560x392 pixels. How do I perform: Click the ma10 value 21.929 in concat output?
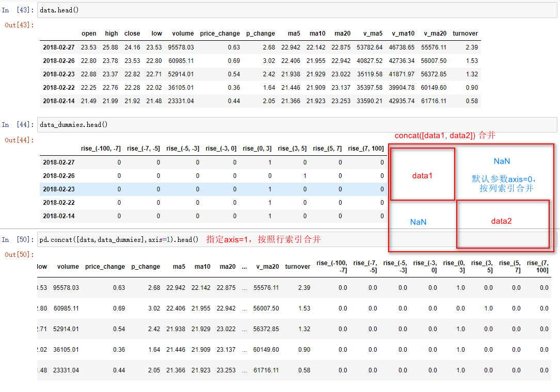(x=201, y=329)
